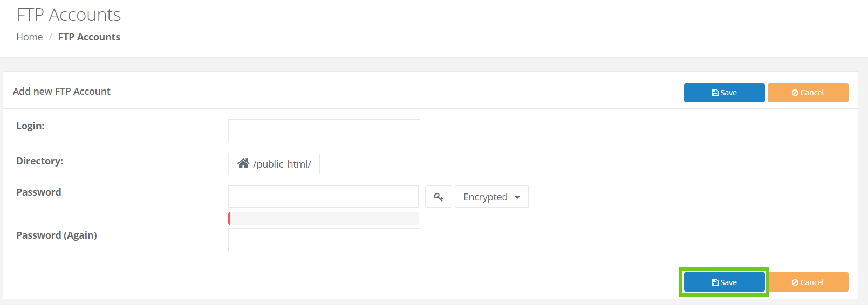Focus the Password input field
The height and width of the screenshot is (305, 868).
click(x=323, y=197)
